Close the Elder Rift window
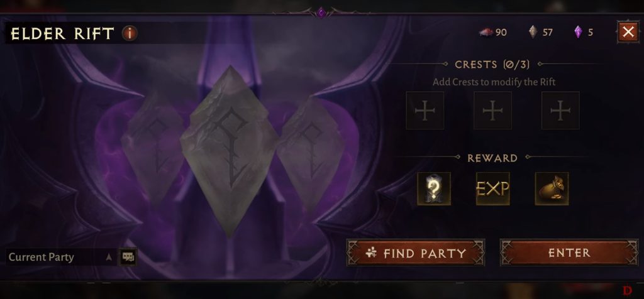This screenshot has height=299, width=644. [628, 32]
